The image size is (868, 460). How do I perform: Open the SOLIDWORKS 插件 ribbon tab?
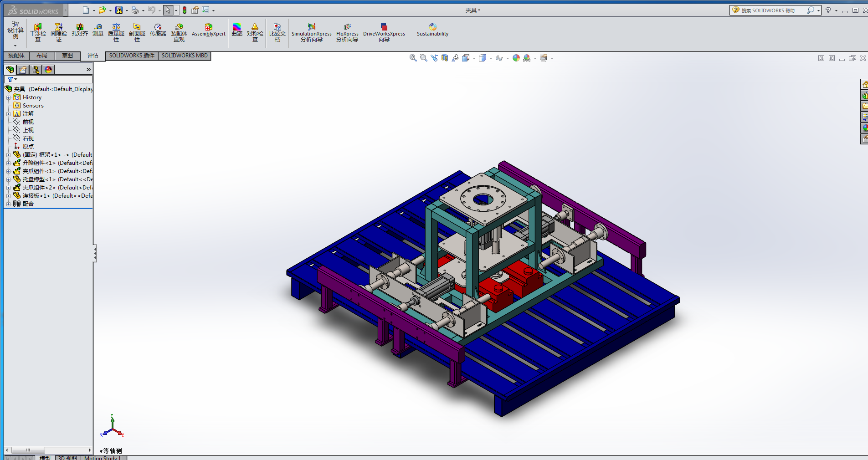pyautogui.click(x=132, y=56)
